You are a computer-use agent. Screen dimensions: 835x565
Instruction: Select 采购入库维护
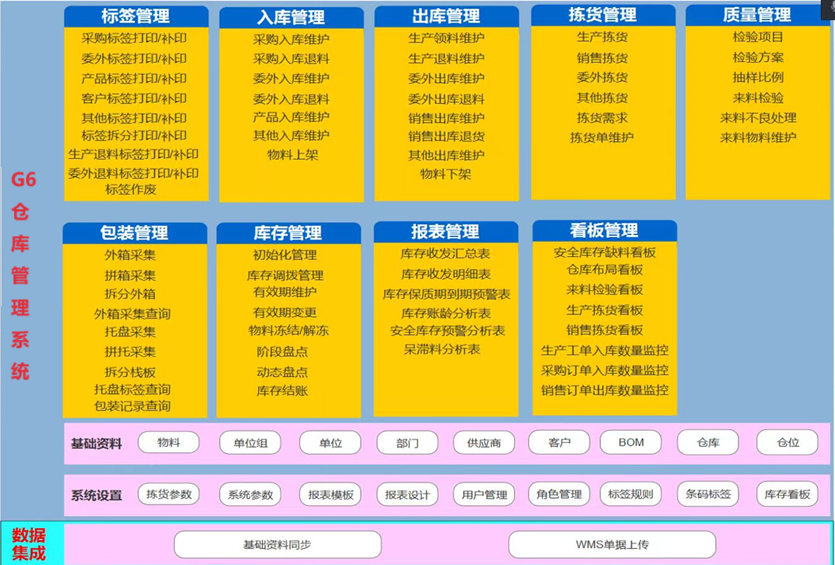tap(291, 39)
